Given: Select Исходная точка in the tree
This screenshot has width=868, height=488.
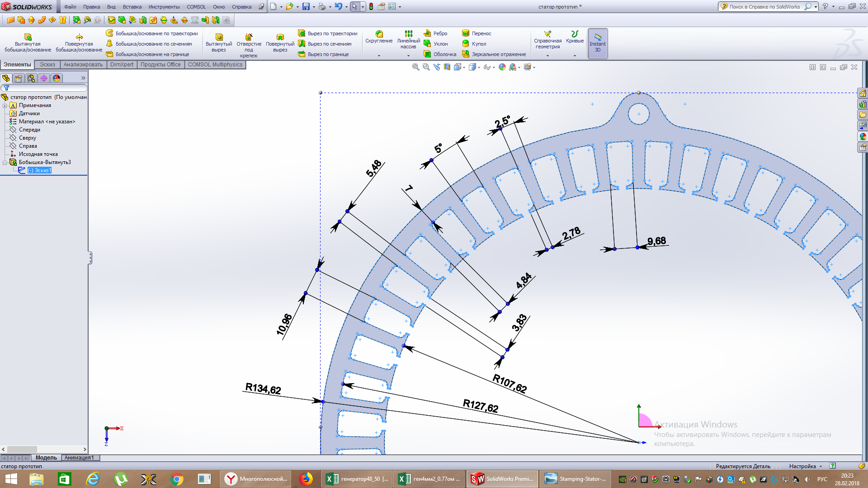Looking at the screenshot, I should (x=38, y=154).
